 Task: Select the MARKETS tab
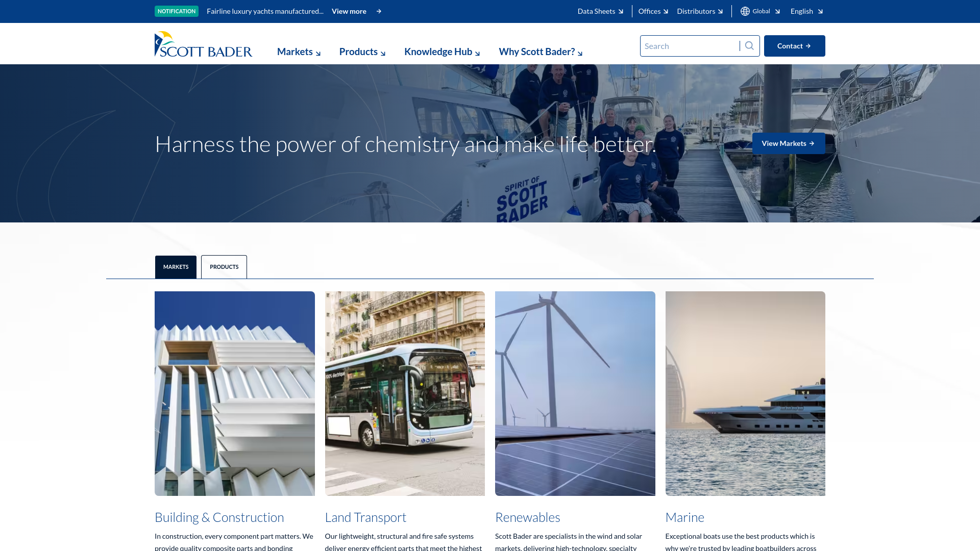(x=176, y=267)
